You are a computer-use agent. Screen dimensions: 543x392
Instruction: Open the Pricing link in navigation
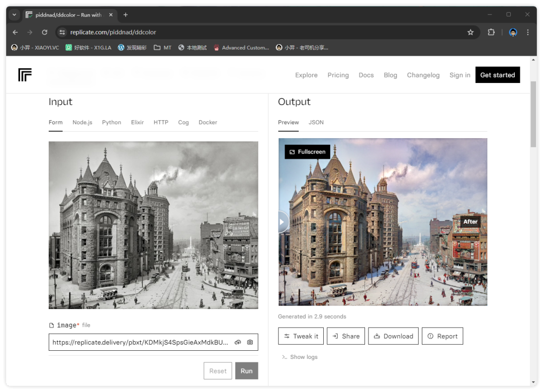point(338,75)
